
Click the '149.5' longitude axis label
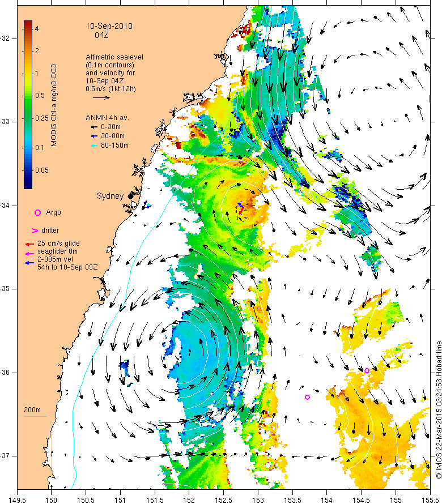tap(17, 500)
